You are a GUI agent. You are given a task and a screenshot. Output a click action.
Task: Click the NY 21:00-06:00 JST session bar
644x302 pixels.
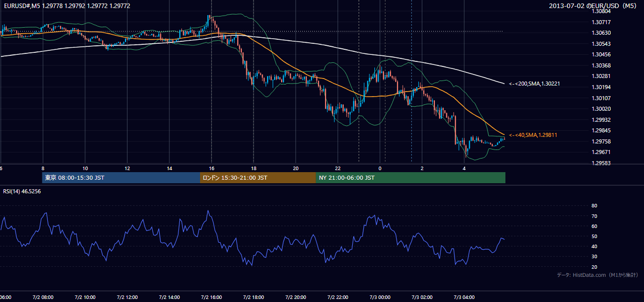pyautogui.click(x=411, y=178)
